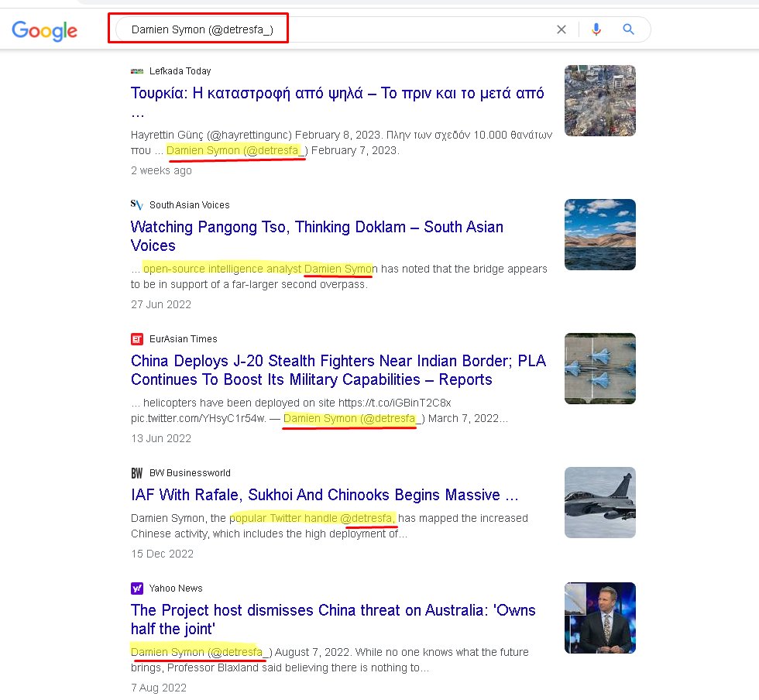Click the Lefkada Today source name
This screenshot has width=759, height=700.
pyautogui.click(x=180, y=71)
